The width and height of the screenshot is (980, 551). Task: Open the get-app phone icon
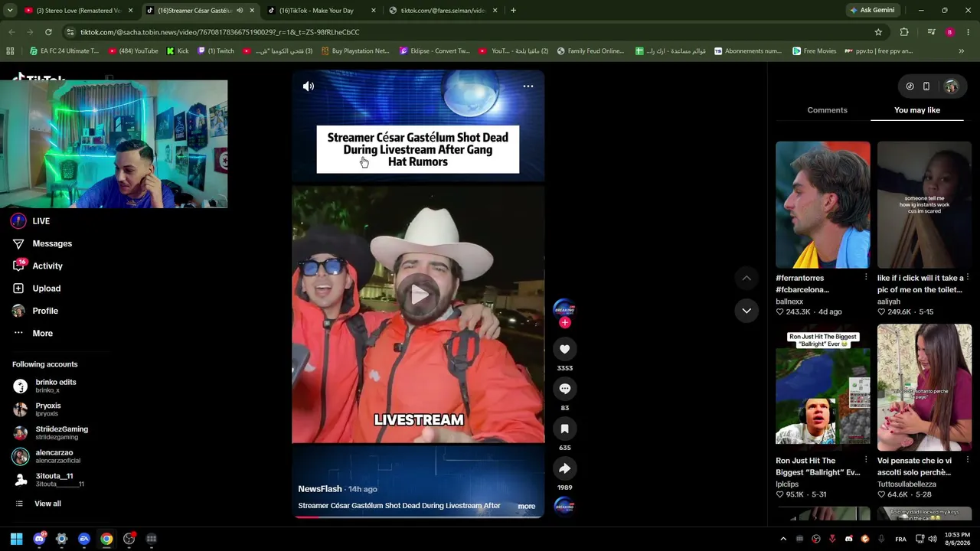click(x=926, y=86)
